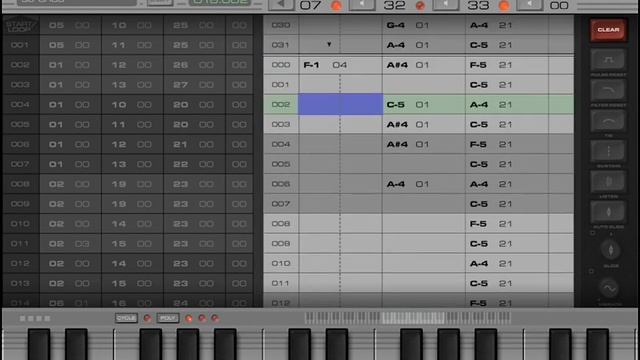Click the speaker button left of track 33
This screenshot has height=360, width=640.
click(x=445, y=4)
